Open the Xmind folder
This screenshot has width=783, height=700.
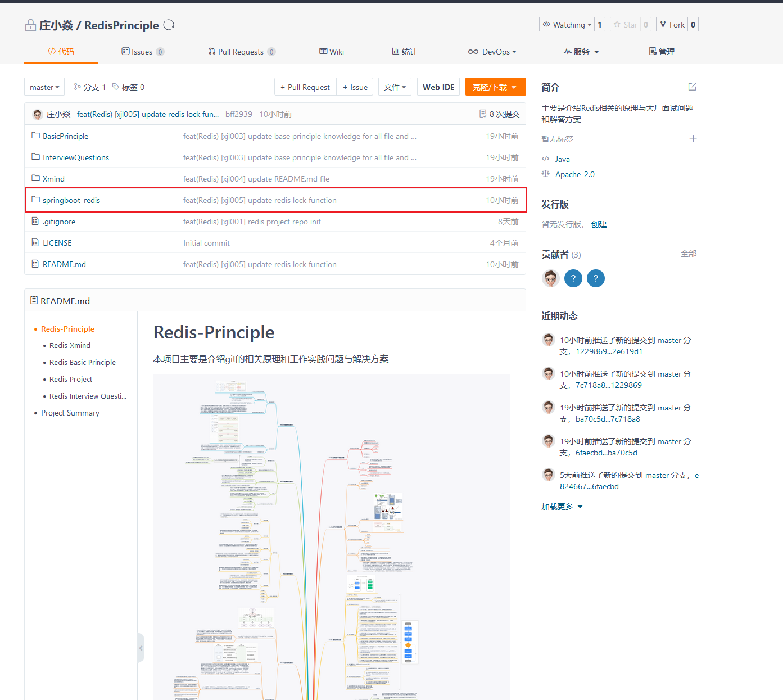click(x=53, y=179)
